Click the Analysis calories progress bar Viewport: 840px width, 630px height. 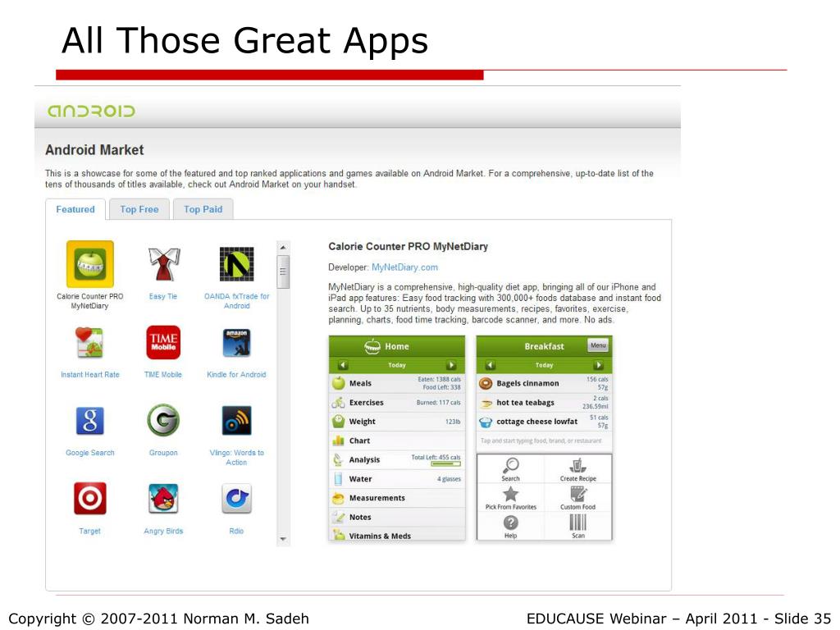click(445, 464)
